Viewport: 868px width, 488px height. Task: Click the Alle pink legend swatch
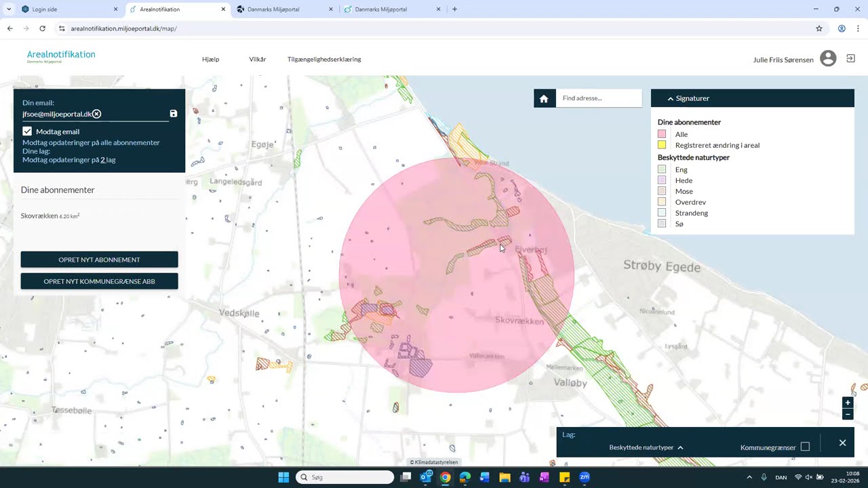click(x=662, y=134)
